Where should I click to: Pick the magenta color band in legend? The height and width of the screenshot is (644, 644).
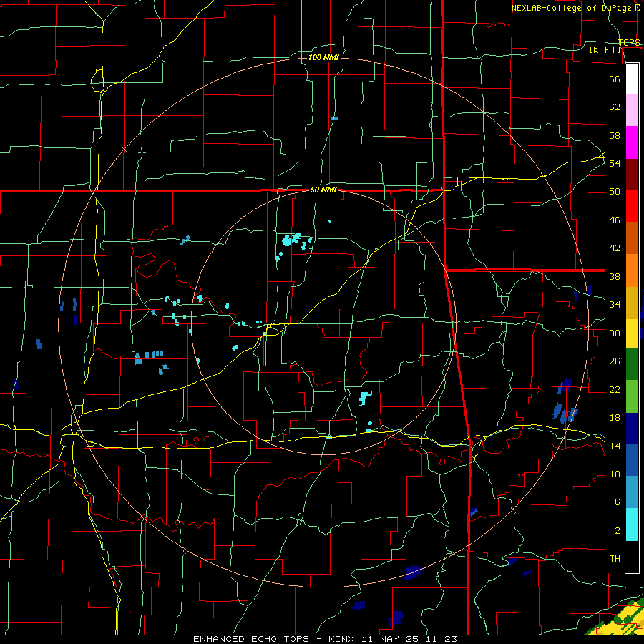click(632, 142)
